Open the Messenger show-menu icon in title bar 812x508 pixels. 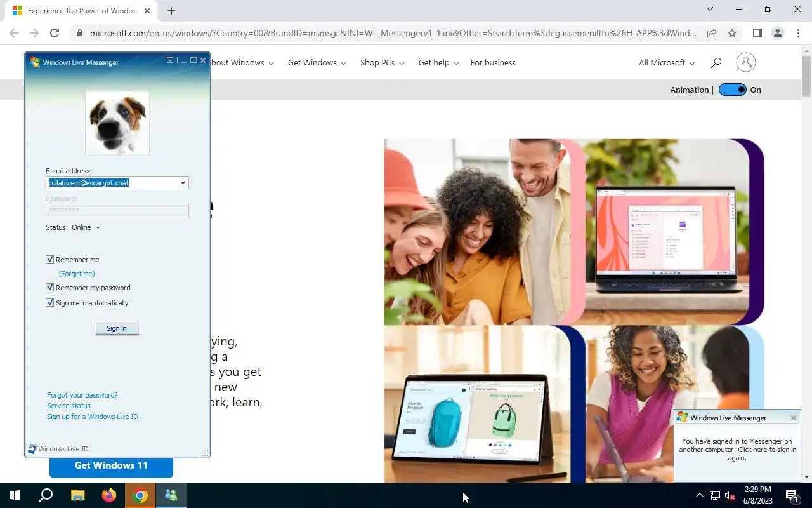170,60
